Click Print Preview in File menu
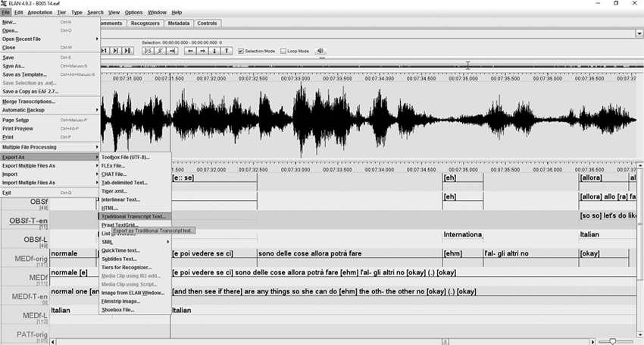The width and height of the screenshot is (644, 345). coord(50,129)
